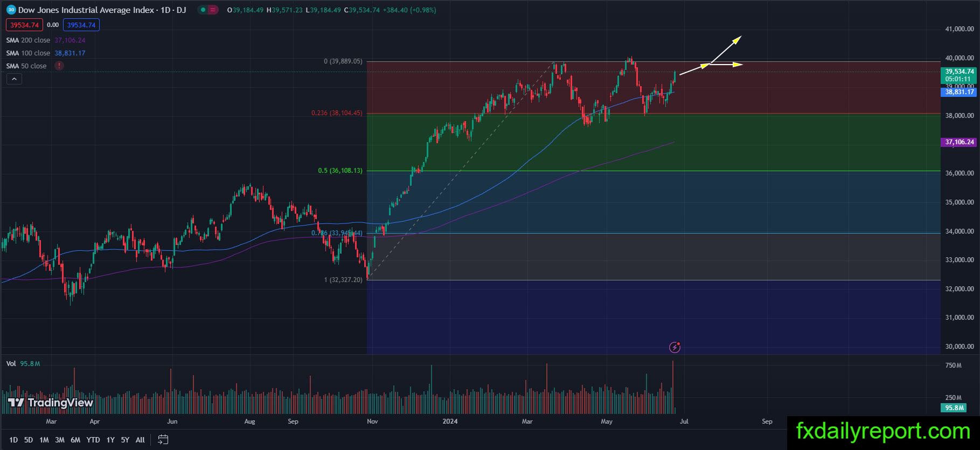Screen dimensions: 980x450
Task: Select the Vol indicator legend
Action: pyautogui.click(x=11, y=363)
